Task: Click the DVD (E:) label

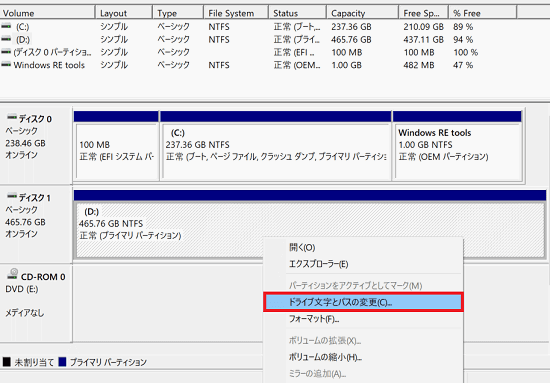Action: pyautogui.click(x=22, y=289)
